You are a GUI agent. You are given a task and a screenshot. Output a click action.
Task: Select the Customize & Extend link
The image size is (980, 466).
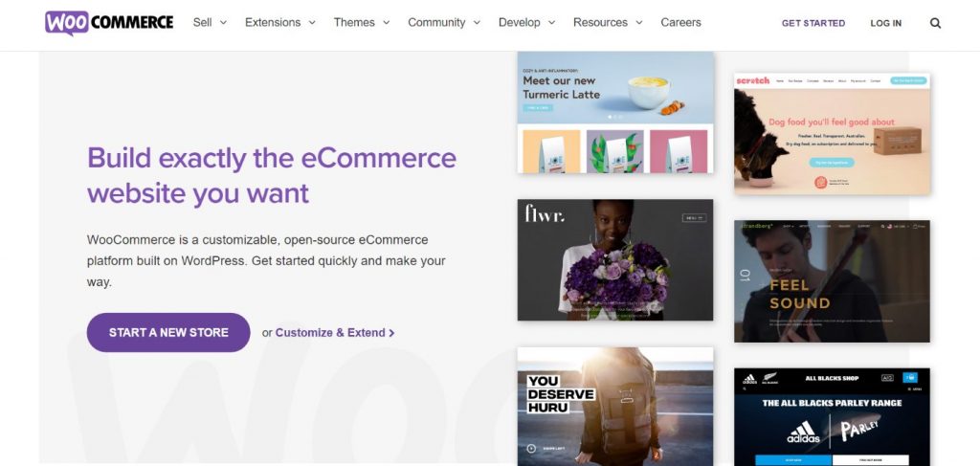point(330,333)
